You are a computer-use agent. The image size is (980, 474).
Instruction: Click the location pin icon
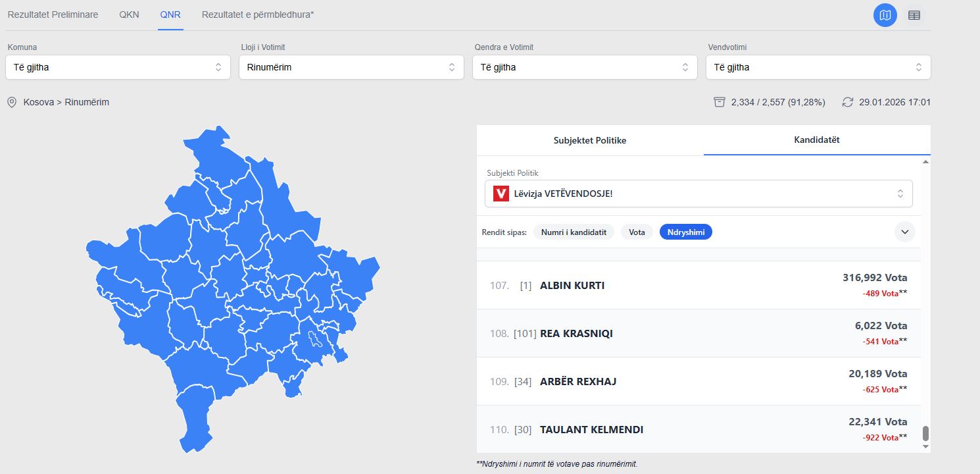pyautogui.click(x=12, y=103)
